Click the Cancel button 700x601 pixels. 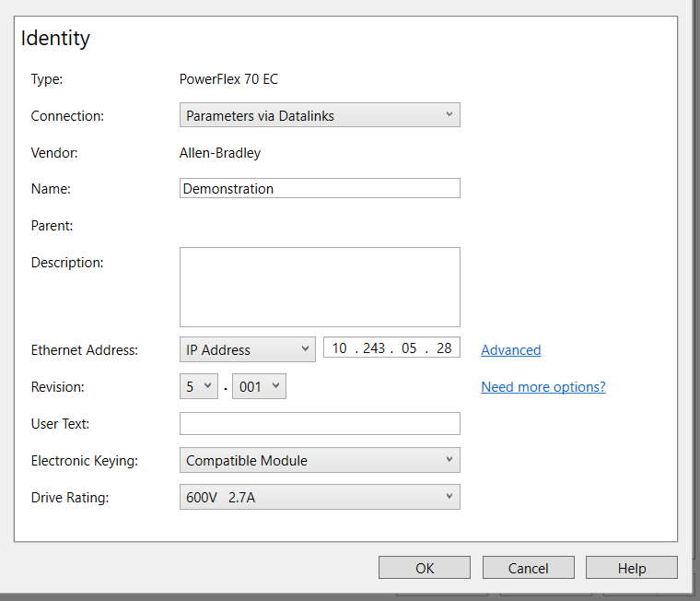[528, 568]
